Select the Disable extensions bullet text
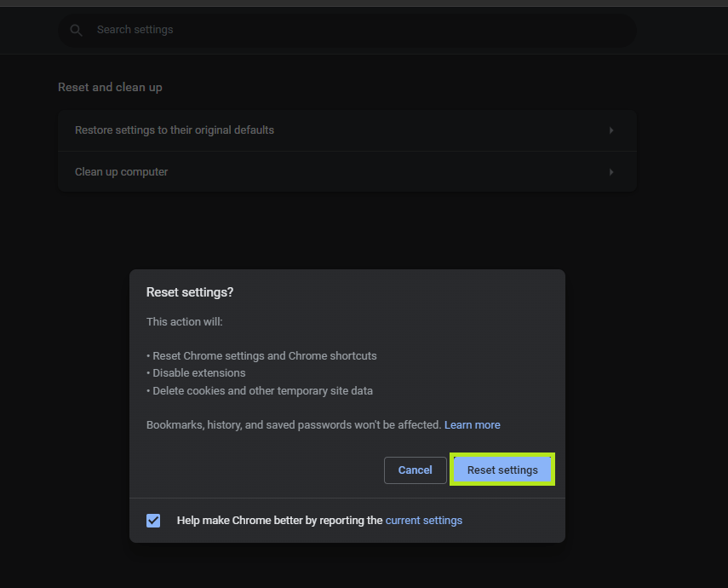Image resolution: width=728 pixels, height=588 pixels. 198,373
